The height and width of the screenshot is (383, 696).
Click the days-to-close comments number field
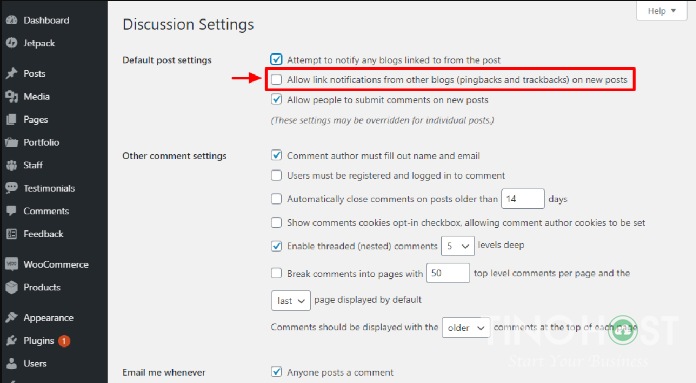click(x=523, y=198)
